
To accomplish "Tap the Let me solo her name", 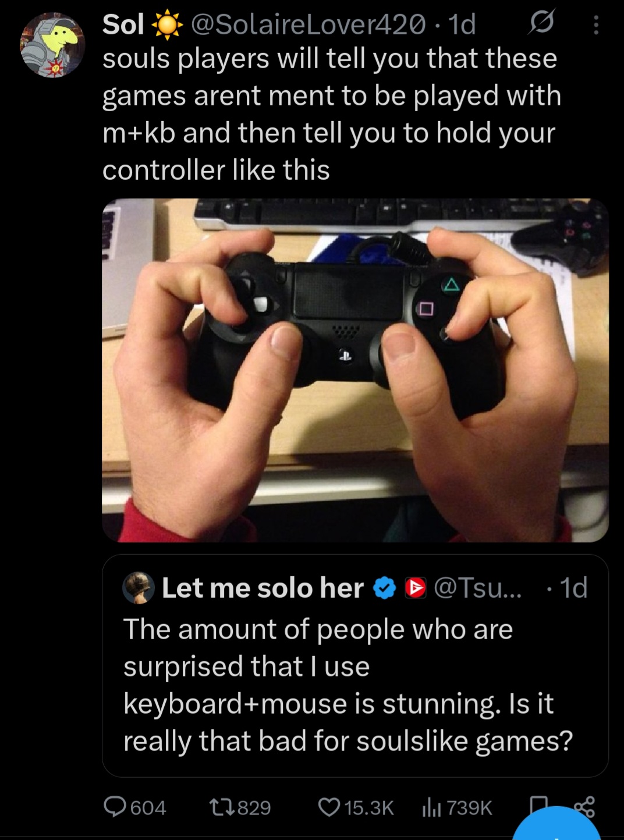I will pos(263,588).
